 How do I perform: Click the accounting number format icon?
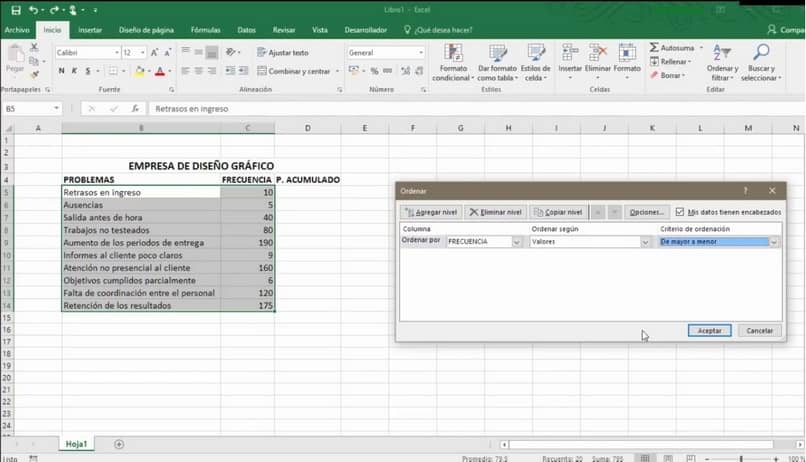[353, 71]
